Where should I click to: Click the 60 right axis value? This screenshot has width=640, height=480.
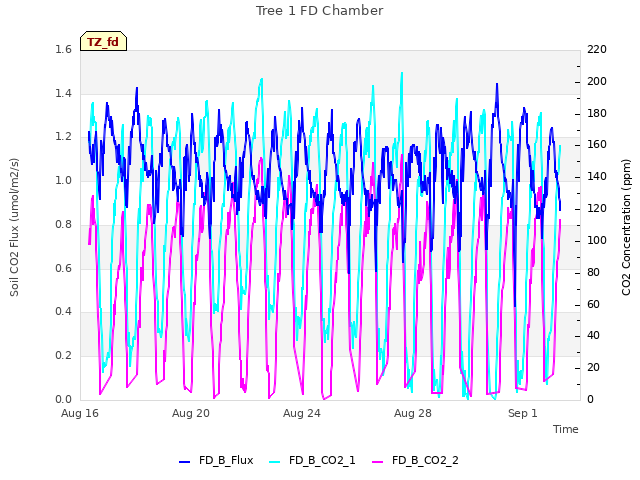[594, 304]
